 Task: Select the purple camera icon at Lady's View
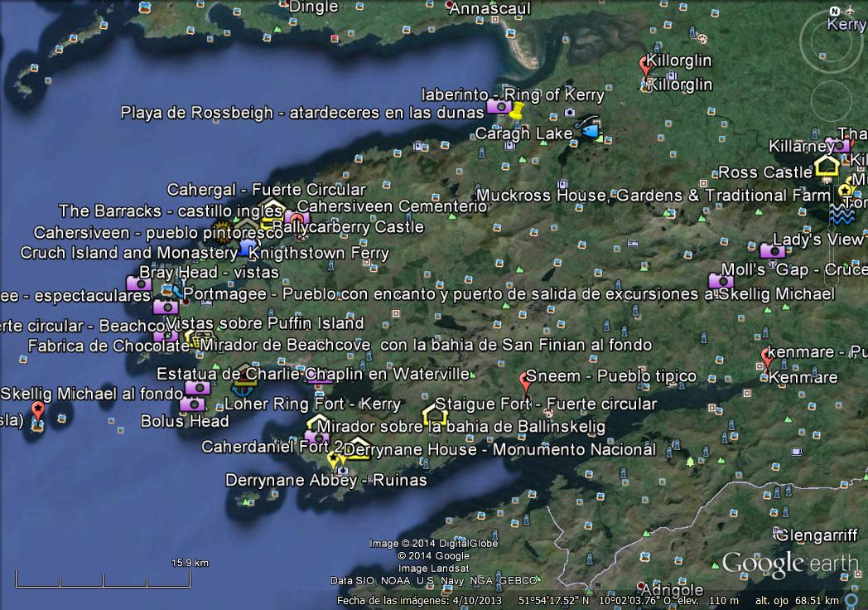tap(771, 250)
